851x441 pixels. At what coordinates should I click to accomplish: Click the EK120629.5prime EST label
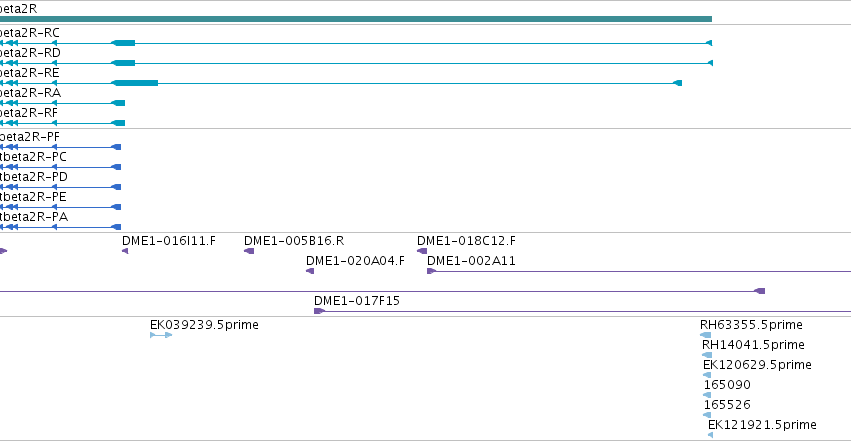(x=757, y=365)
